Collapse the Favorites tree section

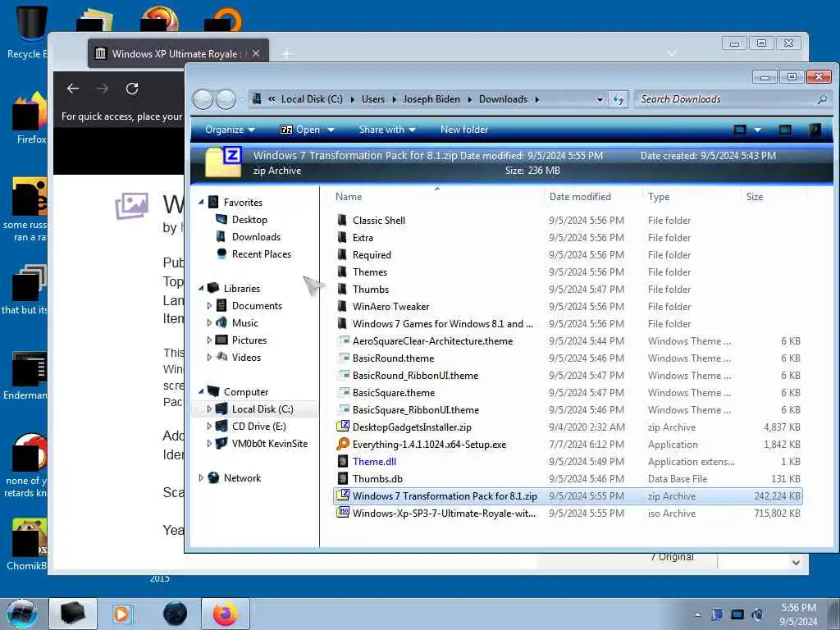coord(201,203)
